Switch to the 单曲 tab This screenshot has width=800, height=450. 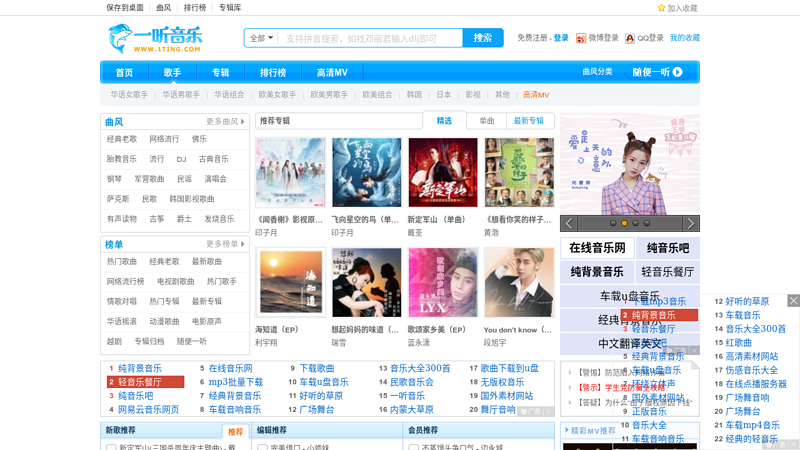(487, 120)
